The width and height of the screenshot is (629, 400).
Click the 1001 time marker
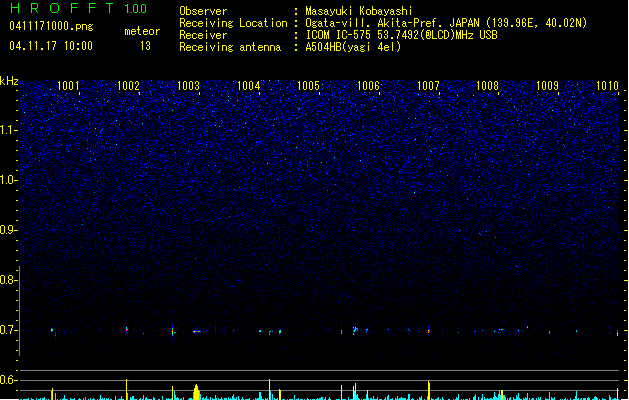pyautogui.click(x=68, y=86)
